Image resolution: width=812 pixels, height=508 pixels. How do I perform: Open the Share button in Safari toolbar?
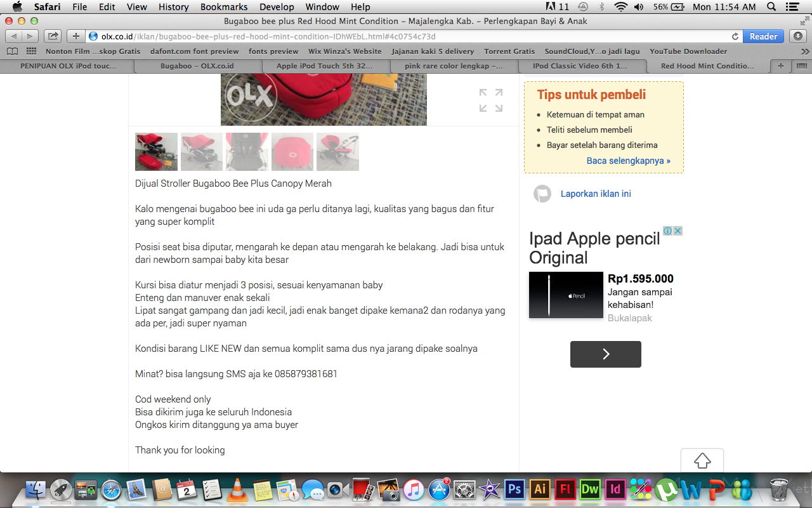[x=53, y=36]
